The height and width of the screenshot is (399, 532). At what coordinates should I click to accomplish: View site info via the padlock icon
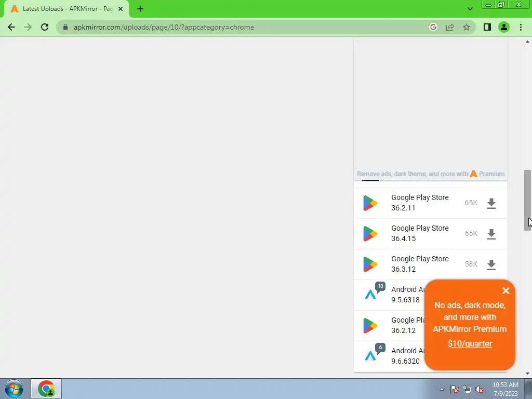click(65, 27)
